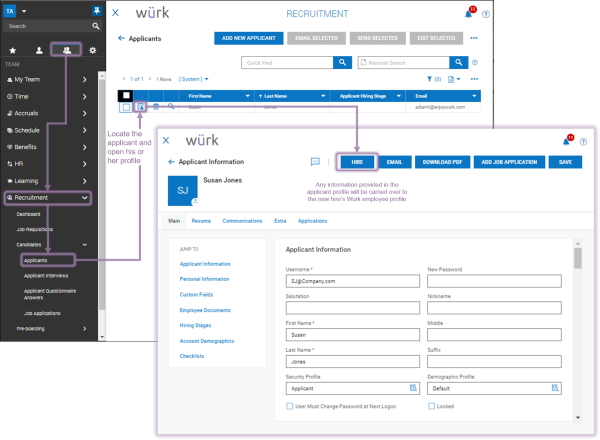The height and width of the screenshot is (440, 600).
Task: Click the Resume Search magnifier button
Action: coord(458,62)
